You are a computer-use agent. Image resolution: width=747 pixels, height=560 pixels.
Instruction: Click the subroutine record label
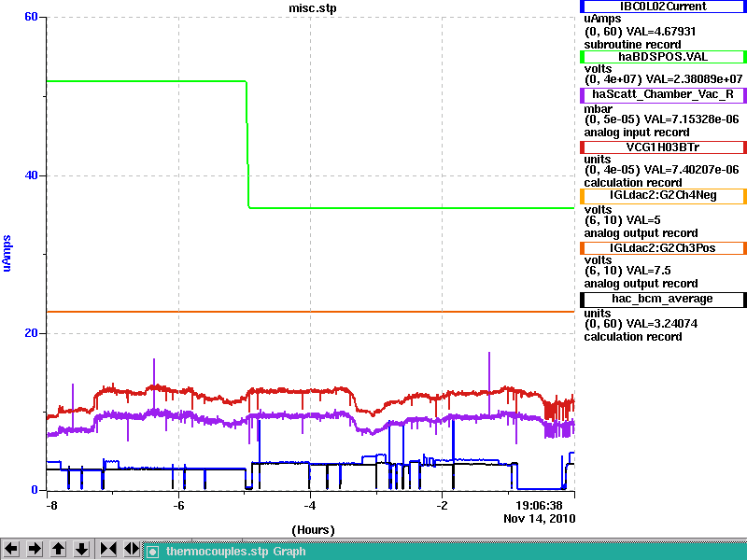633,45
